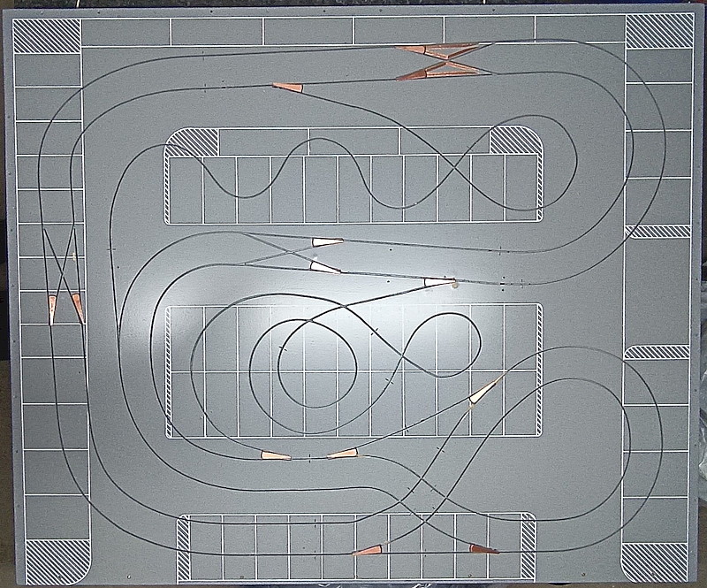Click the left copper wedge below the center grid

[276, 455]
